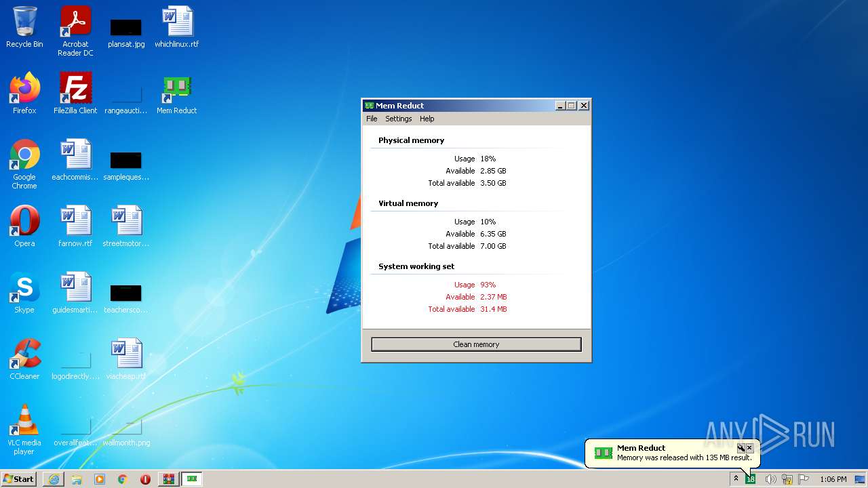Screen dimensions: 868x488
Task: Click the Show desktop button
Action: coord(860,479)
